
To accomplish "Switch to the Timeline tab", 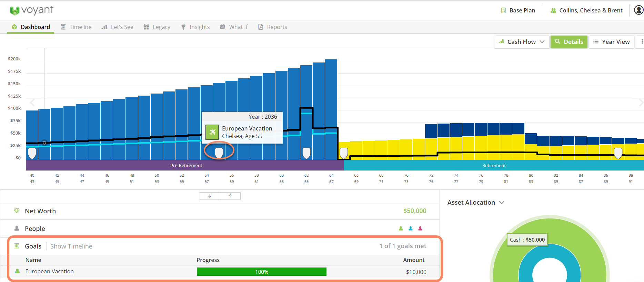I will pyautogui.click(x=76, y=27).
